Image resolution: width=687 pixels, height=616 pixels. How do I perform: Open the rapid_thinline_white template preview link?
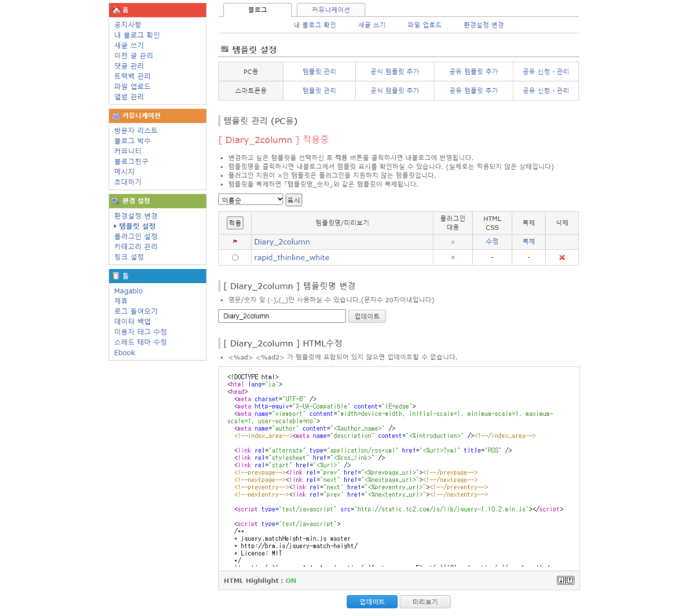[x=292, y=258]
